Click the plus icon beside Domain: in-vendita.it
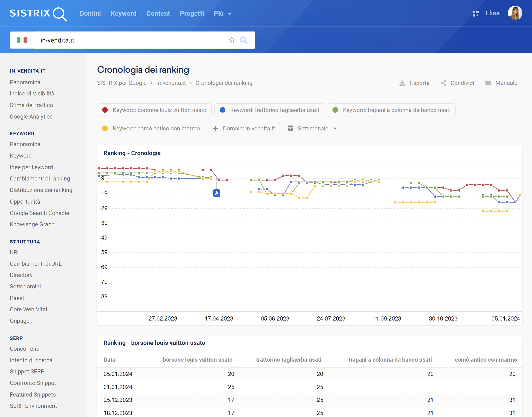Screen dimensions: 532x417 click(x=215, y=128)
